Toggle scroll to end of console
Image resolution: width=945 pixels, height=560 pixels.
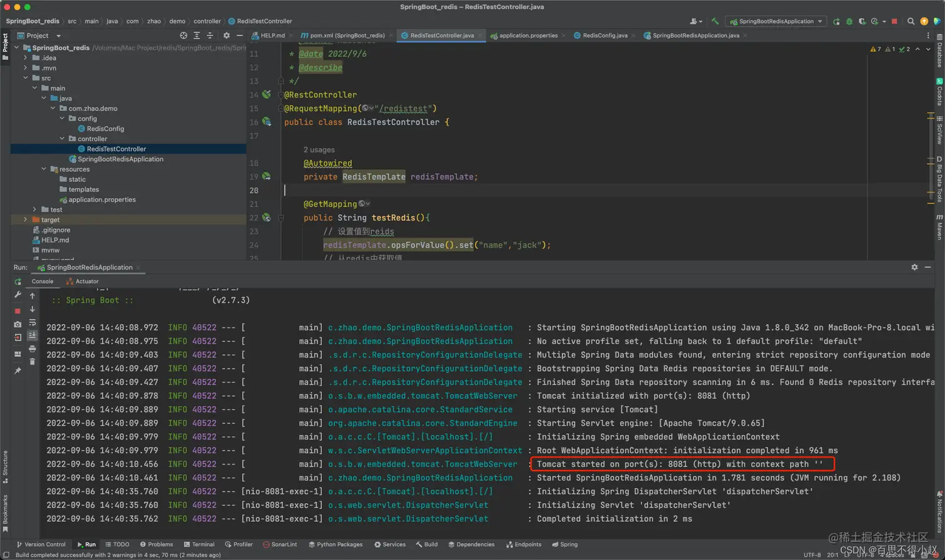(32, 336)
